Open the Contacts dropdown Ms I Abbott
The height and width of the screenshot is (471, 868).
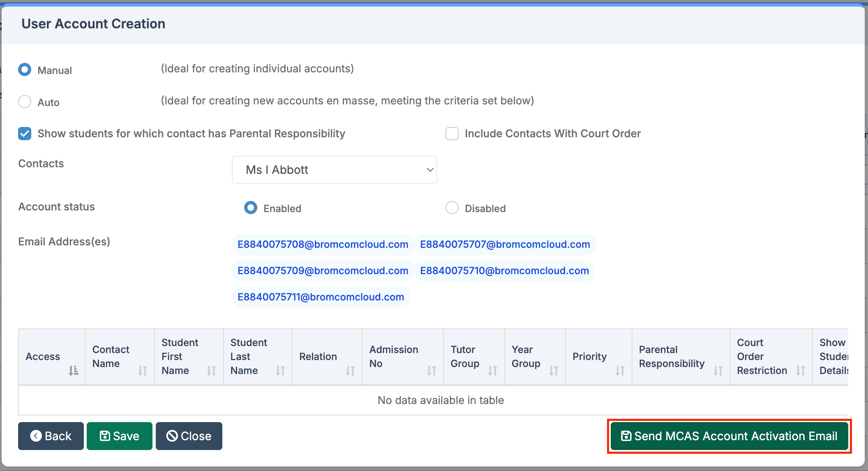[x=334, y=170]
